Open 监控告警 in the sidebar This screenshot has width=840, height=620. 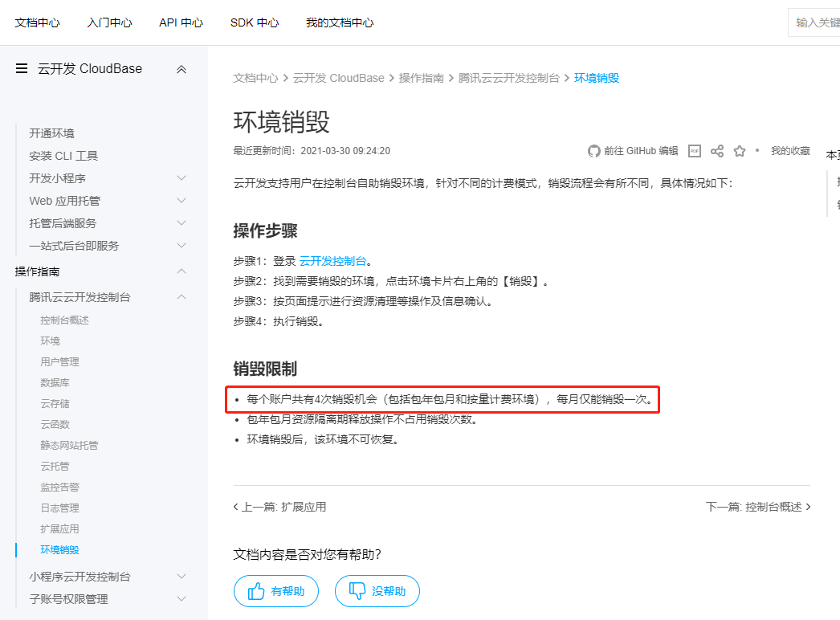click(x=59, y=487)
